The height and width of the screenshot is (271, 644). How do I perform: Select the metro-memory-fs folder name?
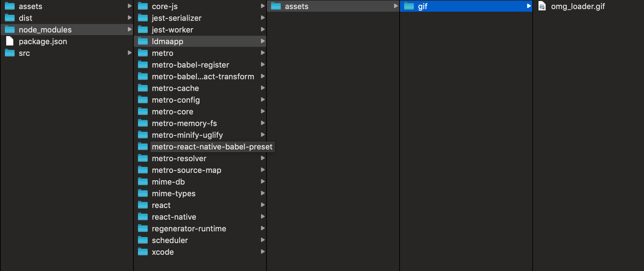pyautogui.click(x=184, y=123)
